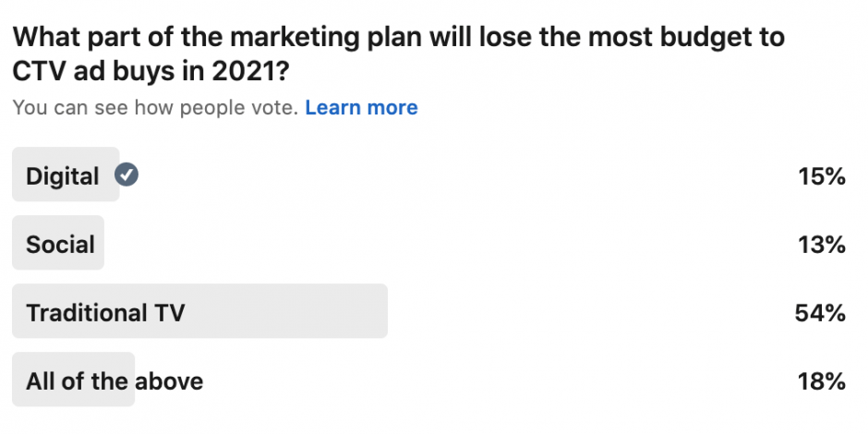Click the gray Traditional TV progress bar
The image size is (868, 434).
[199, 311]
